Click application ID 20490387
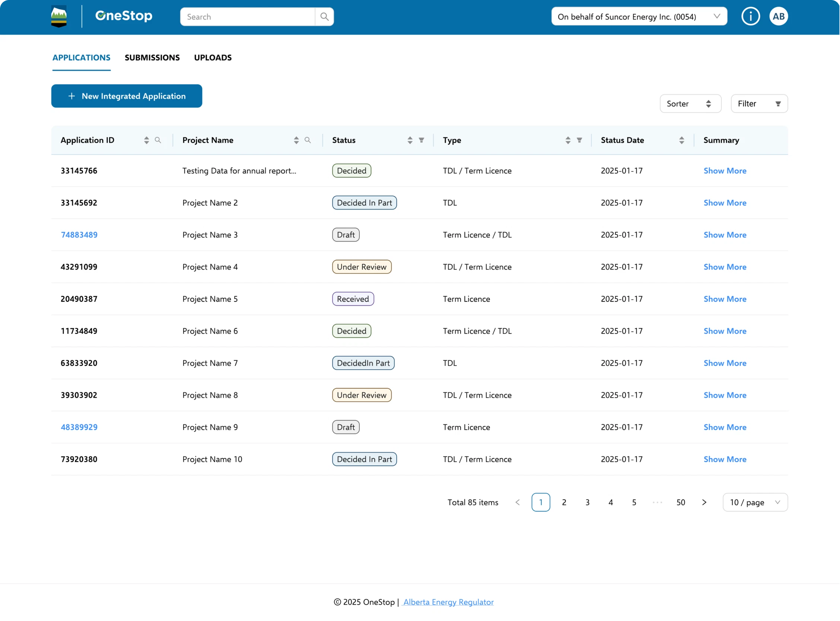This screenshot has width=840, height=621. pos(79,299)
